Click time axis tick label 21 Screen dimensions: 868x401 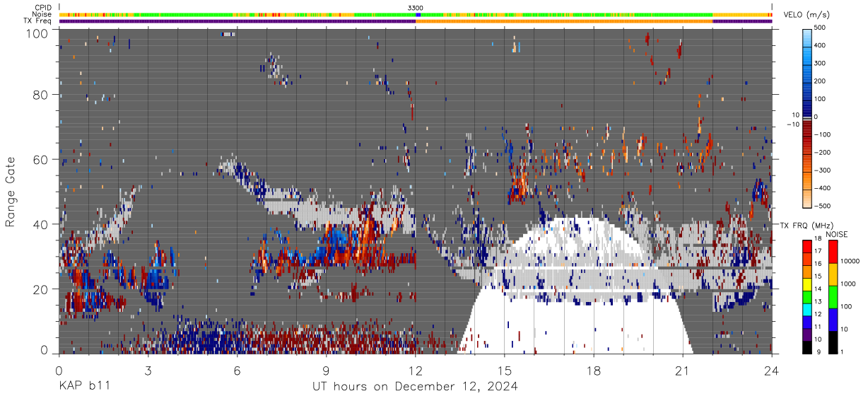[683, 370]
